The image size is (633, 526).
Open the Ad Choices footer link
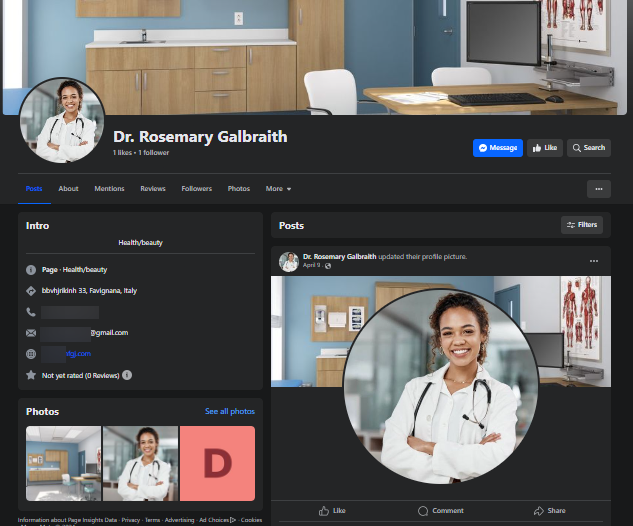[x=217, y=520]
